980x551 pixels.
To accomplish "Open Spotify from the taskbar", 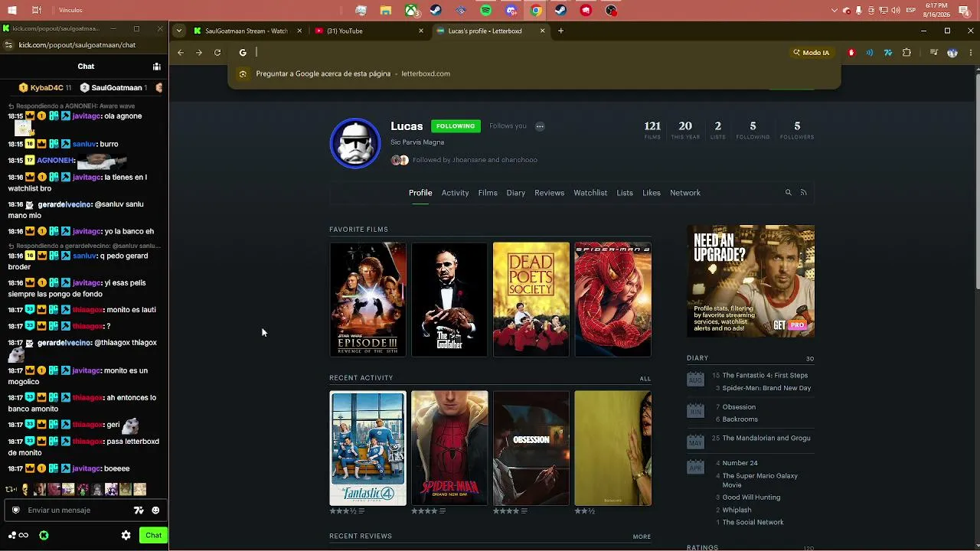I will (486, 11).
